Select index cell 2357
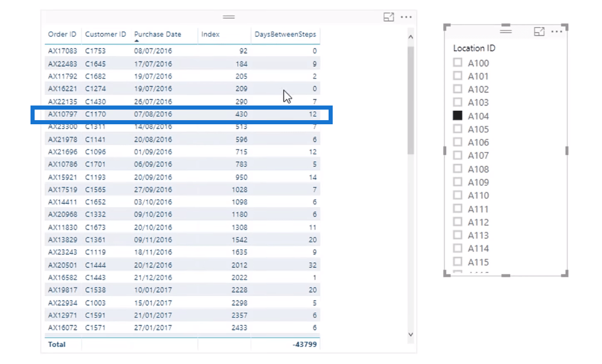The image size is (602, 364). tap(239, 315)
